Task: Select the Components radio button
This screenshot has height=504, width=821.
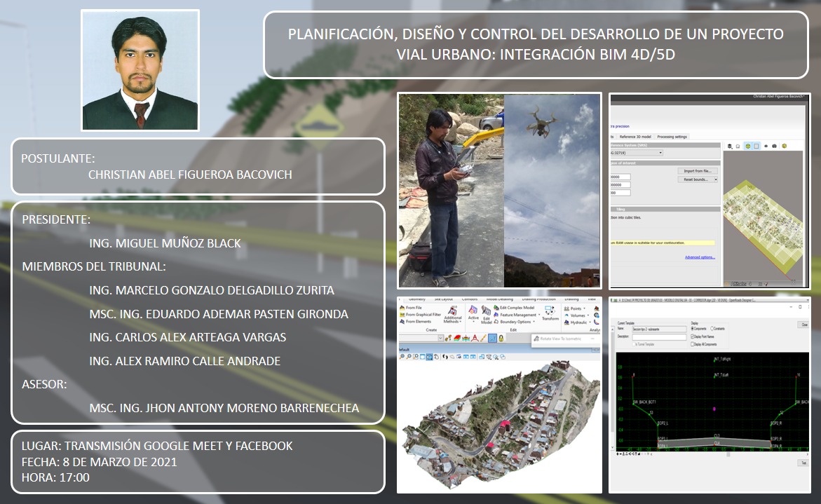Action: coord(698,329)
